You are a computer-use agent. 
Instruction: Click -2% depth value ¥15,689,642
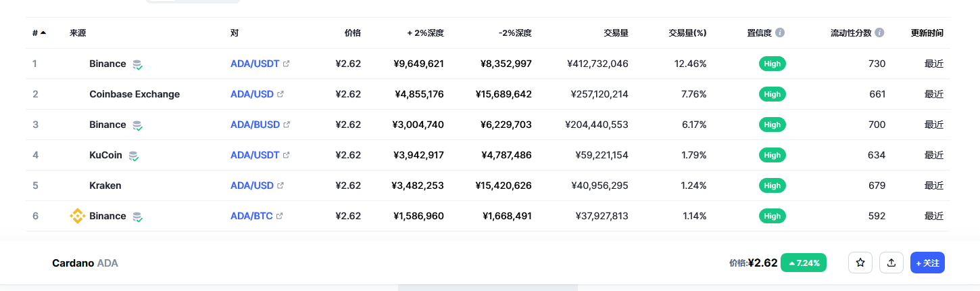(x=504, y=94)
